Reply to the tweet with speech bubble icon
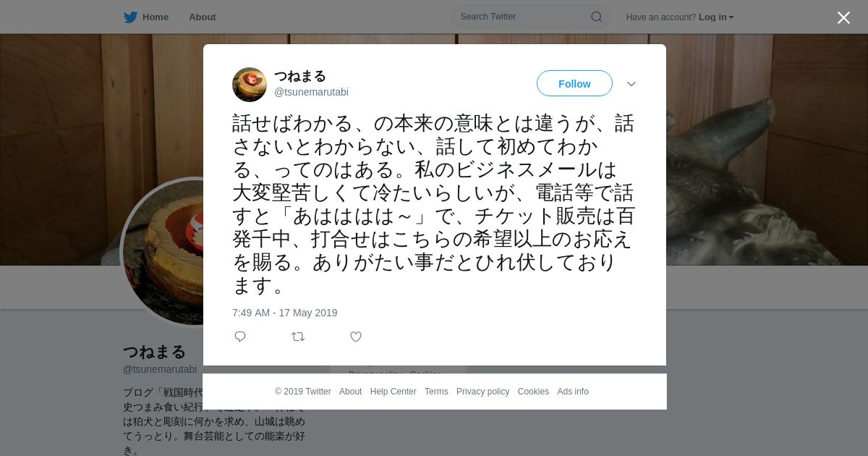This screenshot has width=868, height=456. [240, 337]
